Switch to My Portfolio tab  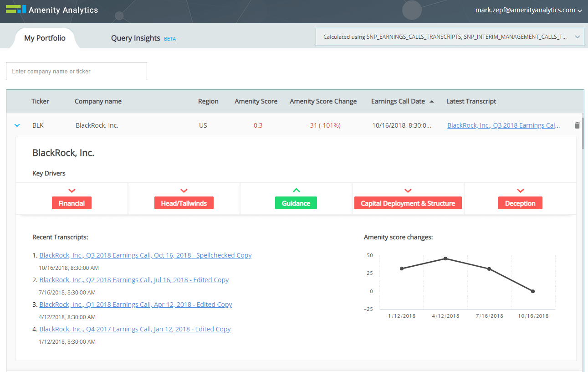pos(45,38)
